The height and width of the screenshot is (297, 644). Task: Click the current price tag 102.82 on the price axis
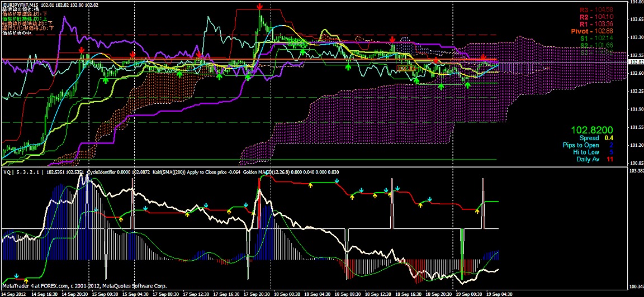(x=636, y=61)
